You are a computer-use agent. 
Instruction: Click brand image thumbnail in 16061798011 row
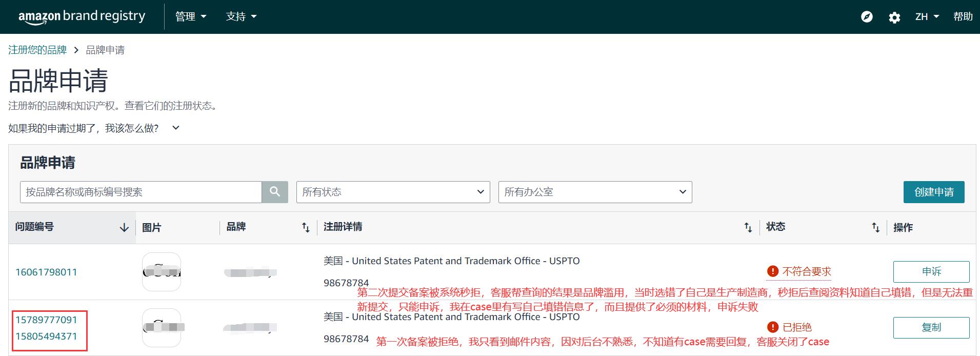(x=162, y=272)
